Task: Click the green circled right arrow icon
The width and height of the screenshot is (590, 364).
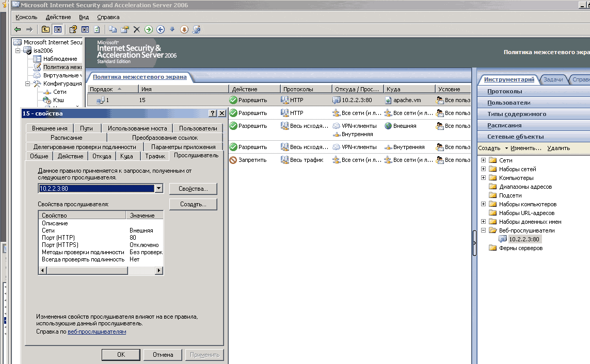Action: [x=149, y=29]
